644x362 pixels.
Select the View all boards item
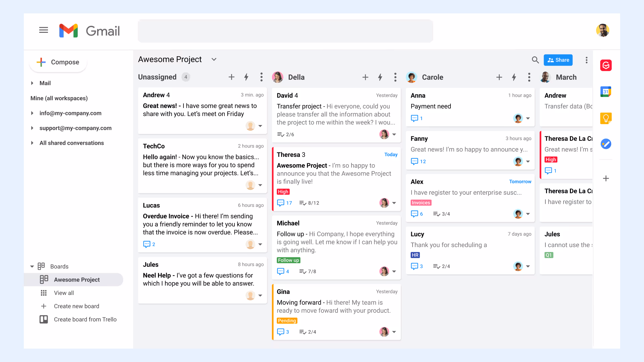tap(64, 293)
